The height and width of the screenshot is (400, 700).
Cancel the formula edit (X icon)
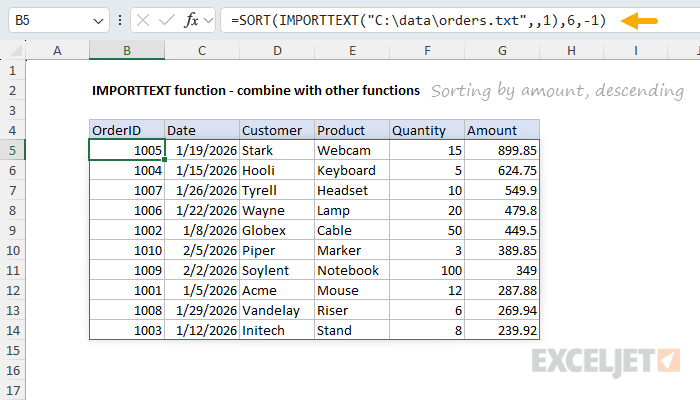tap(143, 21)
